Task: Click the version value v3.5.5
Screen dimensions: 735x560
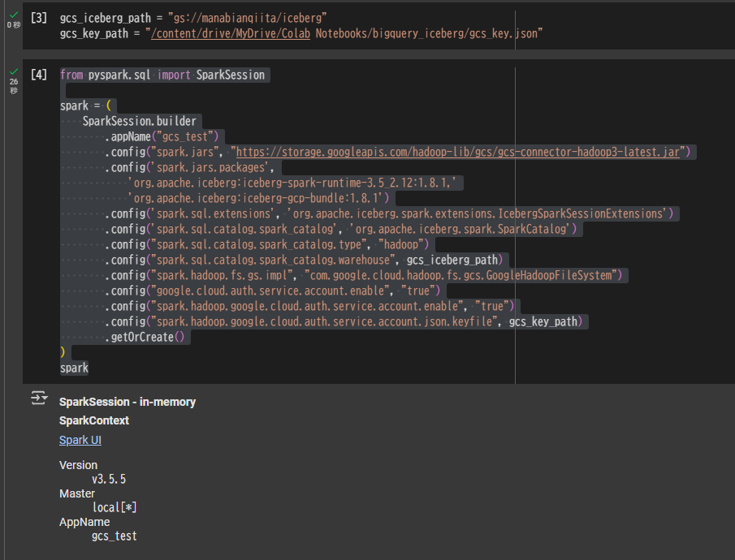Action: click(109, 479)
